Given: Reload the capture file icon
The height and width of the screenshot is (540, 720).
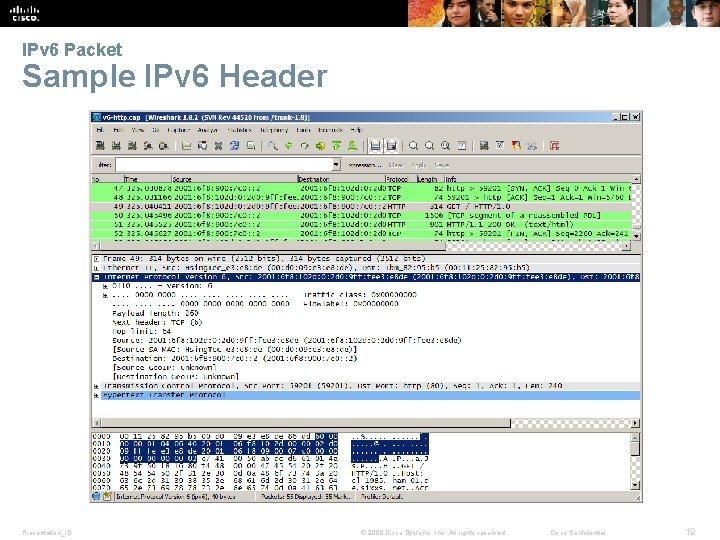Looking at the screenshot, I should (x=234, y=146).
